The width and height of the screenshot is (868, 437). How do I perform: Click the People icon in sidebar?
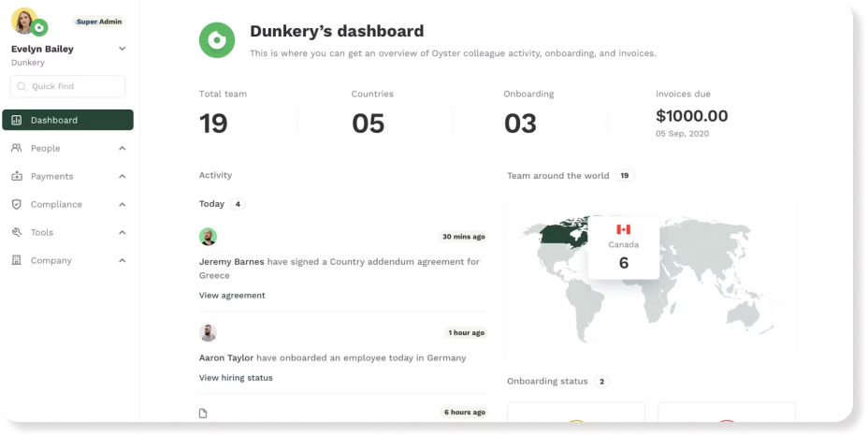point(17,148)
